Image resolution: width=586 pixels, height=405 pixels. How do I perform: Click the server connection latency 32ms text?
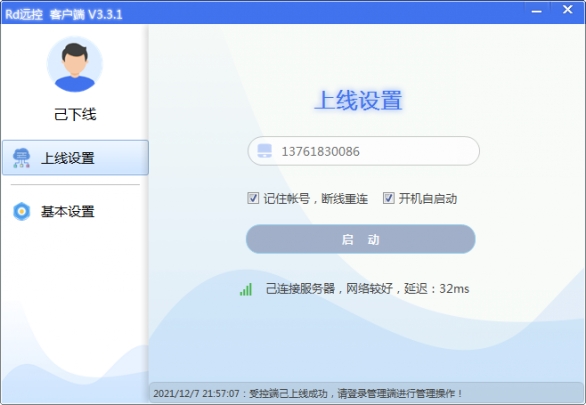point(454,289)
